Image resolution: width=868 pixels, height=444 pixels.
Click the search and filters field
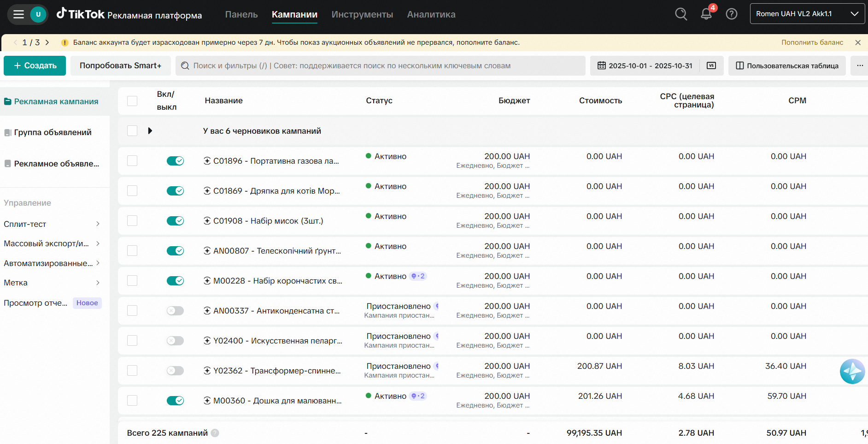click(380, 65)
